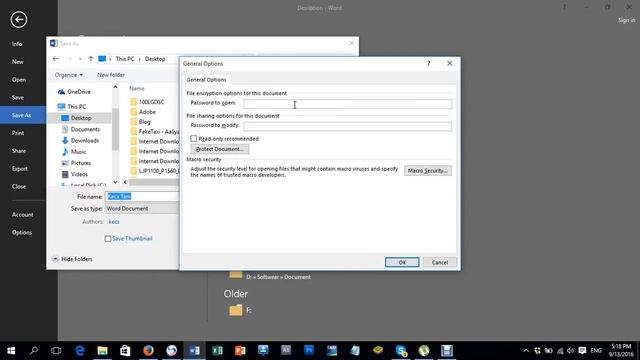Open the Adobe folder
The image size is (640, 360).
click(x=147, y=112)
